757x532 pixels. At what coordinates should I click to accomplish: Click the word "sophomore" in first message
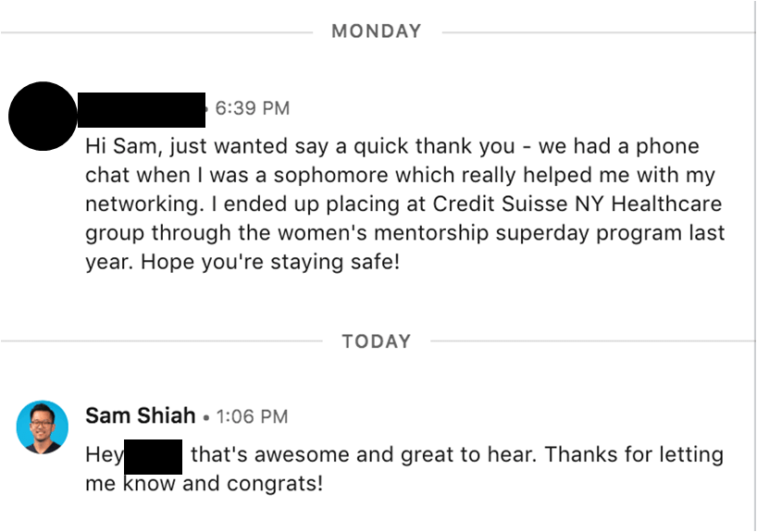click(330, 175)
